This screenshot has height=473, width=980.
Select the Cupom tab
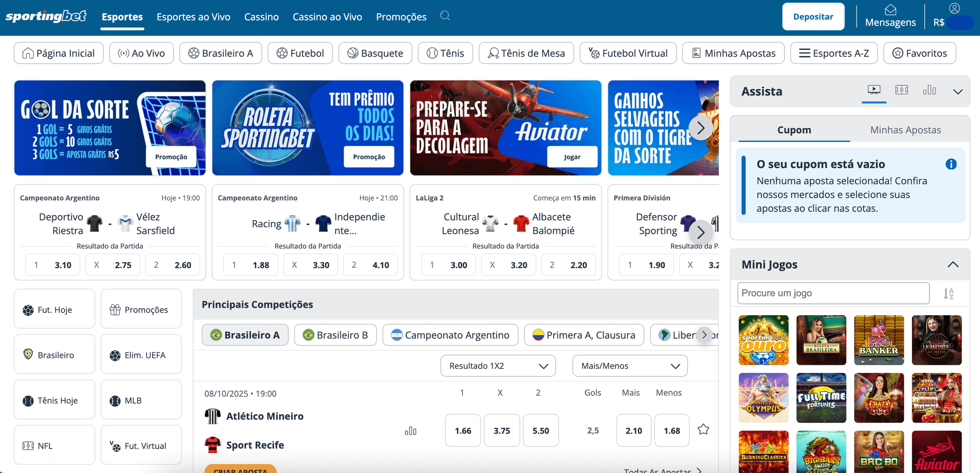tap(794, 130)
